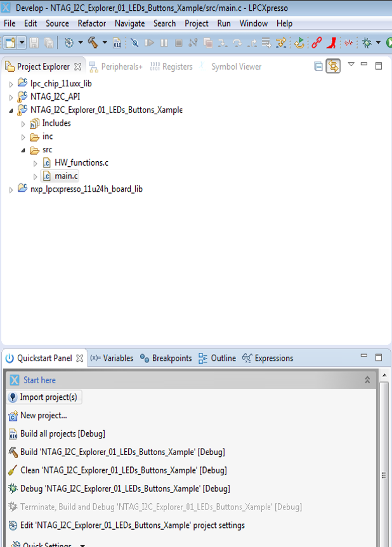The height and width of the screenshot is (547, 392).
Task: Open the Help menu
Action: (284, 23)
